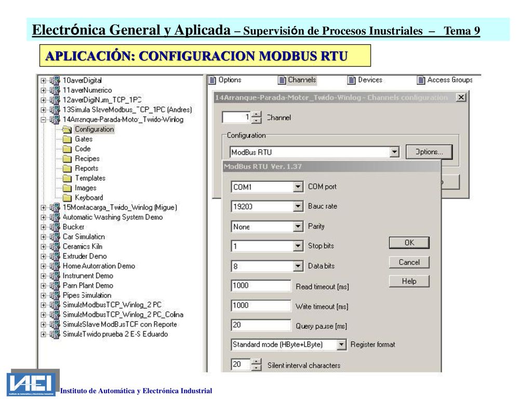Click the Options... button
This screenshot has width=532, height=399.
pos(429,152)
